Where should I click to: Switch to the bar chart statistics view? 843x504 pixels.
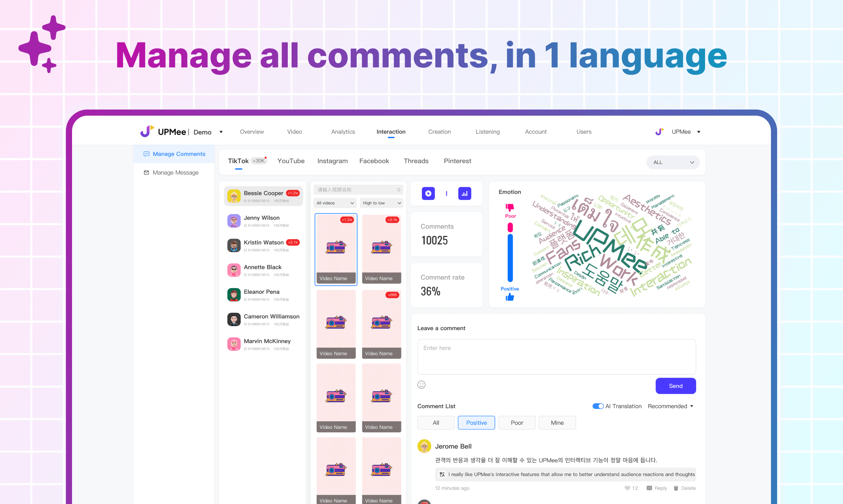(x=464, y=193)
